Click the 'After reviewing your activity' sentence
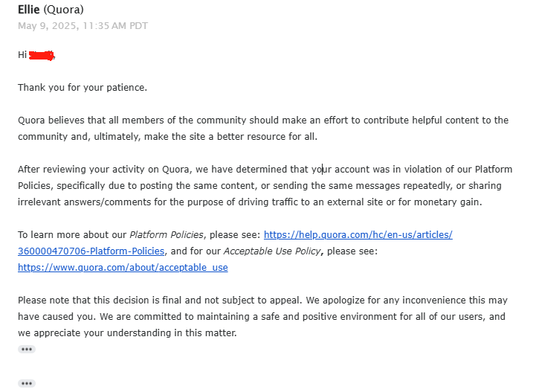This screenshot has height=392, width=536. (265, 186)
